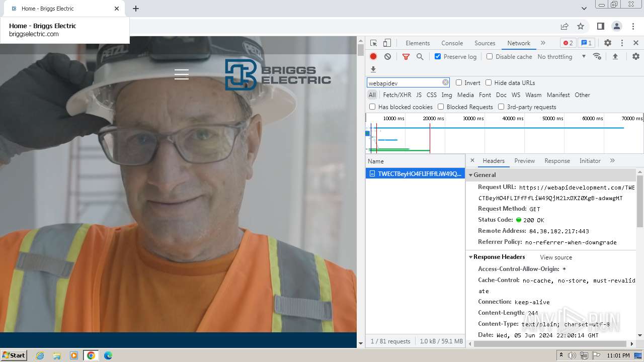Click the import HAR file upload arrow
The width and height of the screenshot is (644, 362).
coord(615,57)
